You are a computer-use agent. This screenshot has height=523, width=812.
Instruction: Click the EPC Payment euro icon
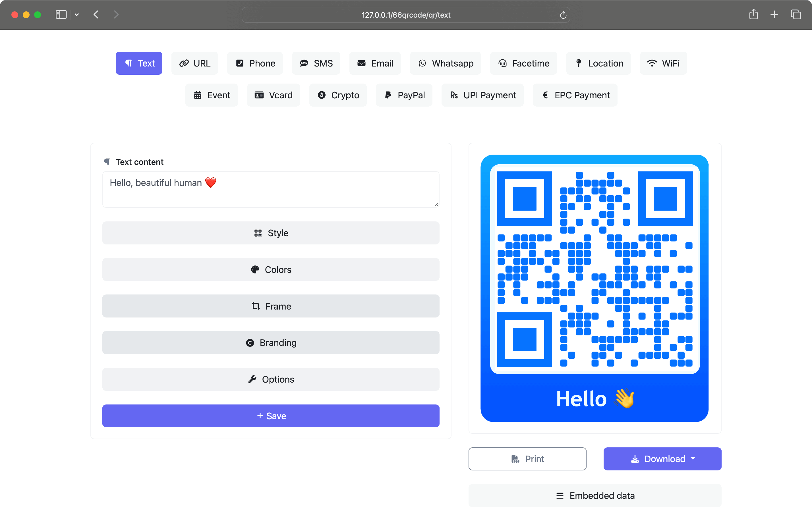coord(545,95)
